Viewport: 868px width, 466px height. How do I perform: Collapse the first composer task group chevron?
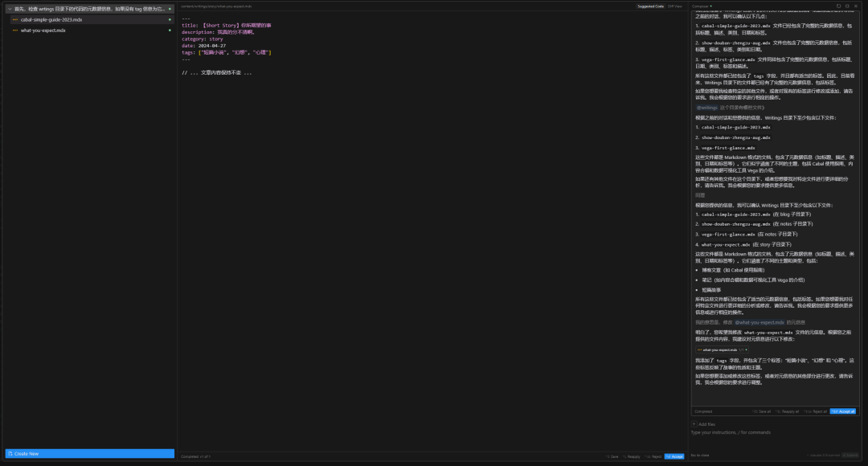8,9
